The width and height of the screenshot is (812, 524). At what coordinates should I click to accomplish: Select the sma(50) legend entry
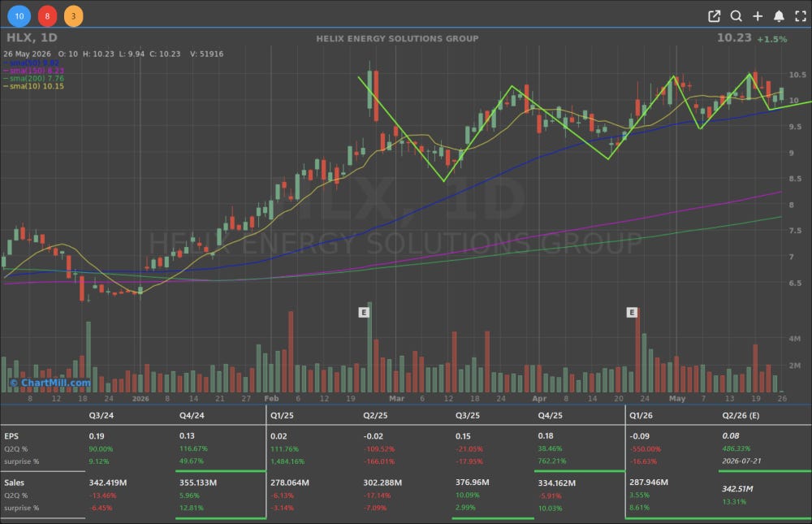point(32,63)
